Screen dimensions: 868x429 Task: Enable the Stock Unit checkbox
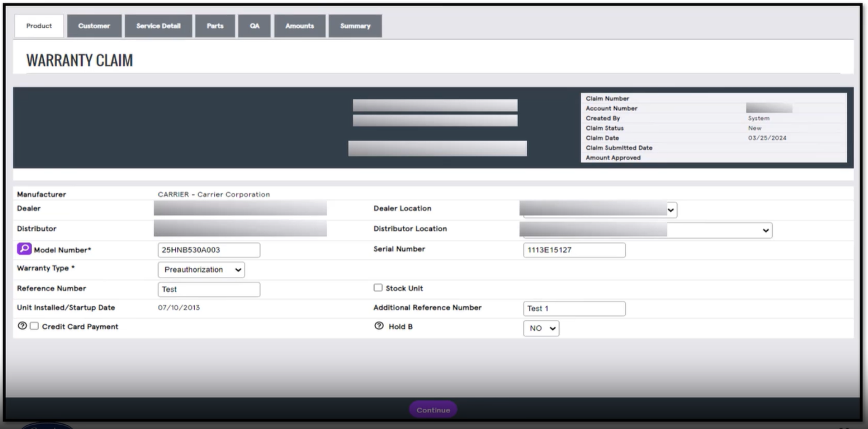378,288
